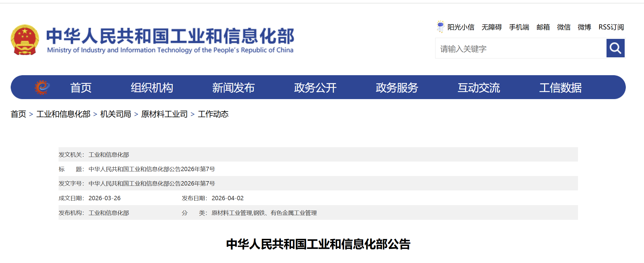
Task: Click the magnifier search icon
Action: tap(615, 48)
